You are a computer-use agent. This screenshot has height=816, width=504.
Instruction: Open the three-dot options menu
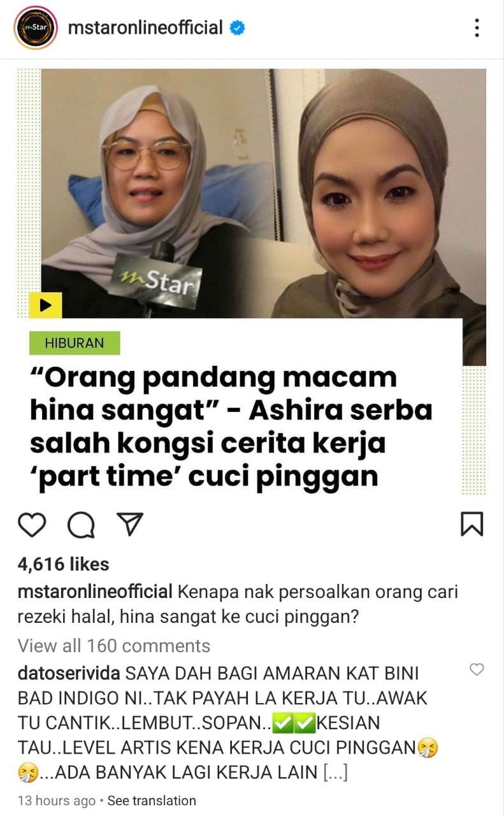(x=477, y=28)
